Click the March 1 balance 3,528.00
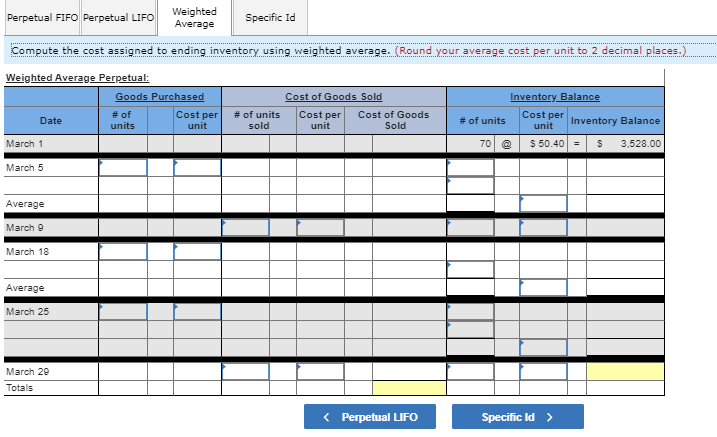Image resolution: width=717 pixels, height=437 pixels. point(640,144)
